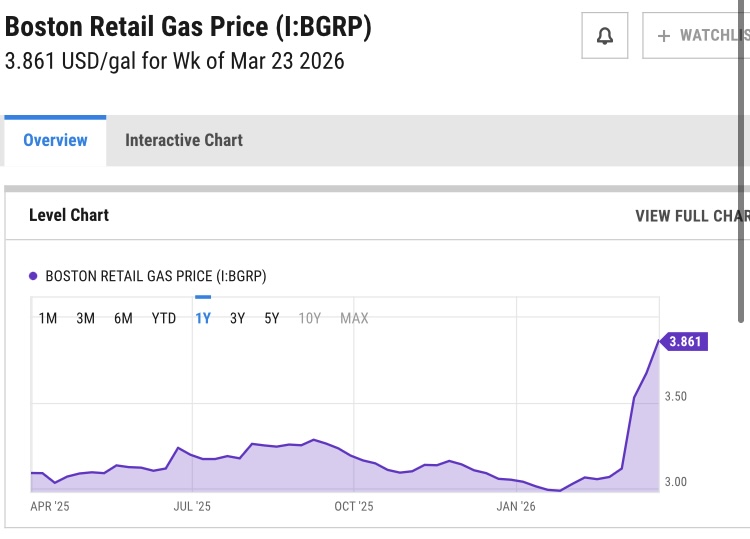
Task: Open the Interactive Chart tab
Action: (184, 140)
